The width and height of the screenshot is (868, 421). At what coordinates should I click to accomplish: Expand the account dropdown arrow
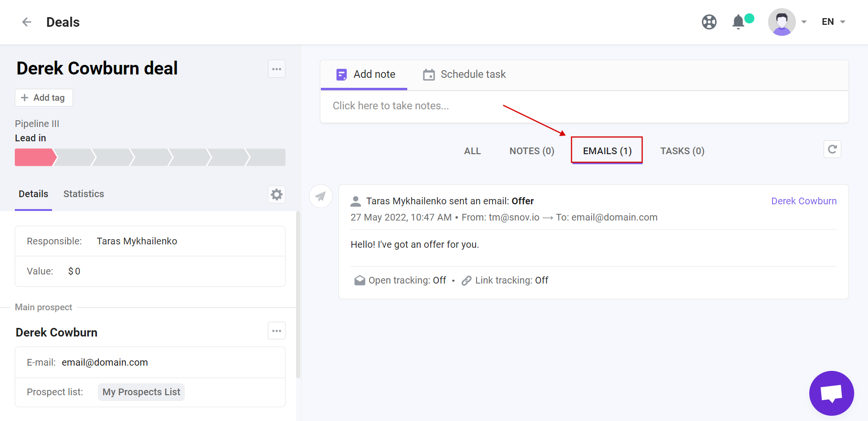tap(804, 22)
